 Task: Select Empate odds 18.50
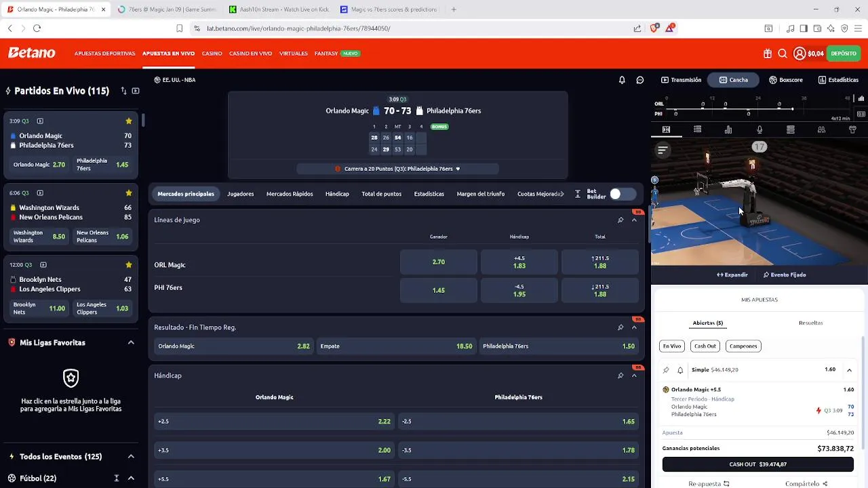[397, 346]
